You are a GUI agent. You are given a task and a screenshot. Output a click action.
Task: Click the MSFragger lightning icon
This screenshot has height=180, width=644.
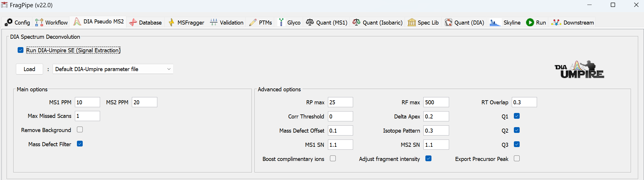(x=171, y=22)
